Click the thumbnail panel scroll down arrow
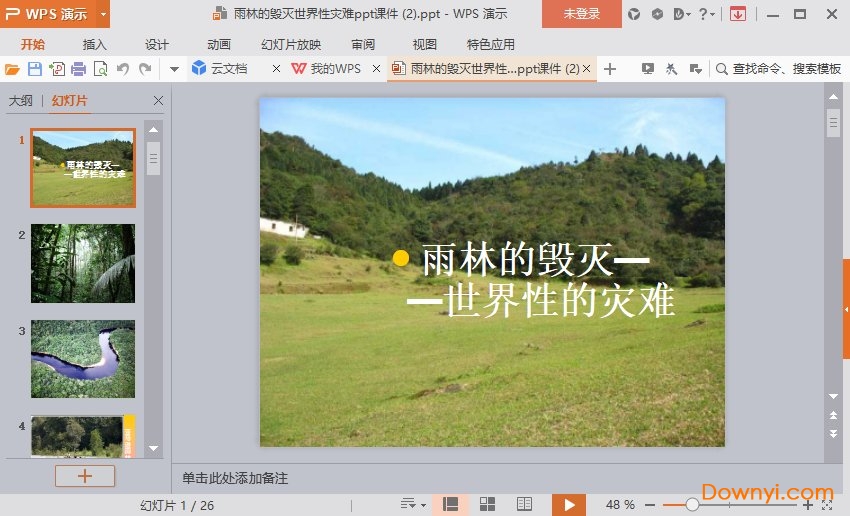This screenshot has width=850, height=516. pyautogui.click(x=153, y=448)
